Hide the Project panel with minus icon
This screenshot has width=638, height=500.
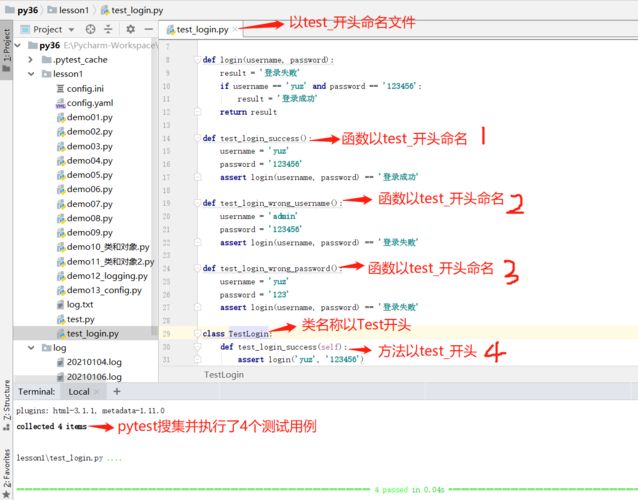pyautogui.click(x=149, y=29)
